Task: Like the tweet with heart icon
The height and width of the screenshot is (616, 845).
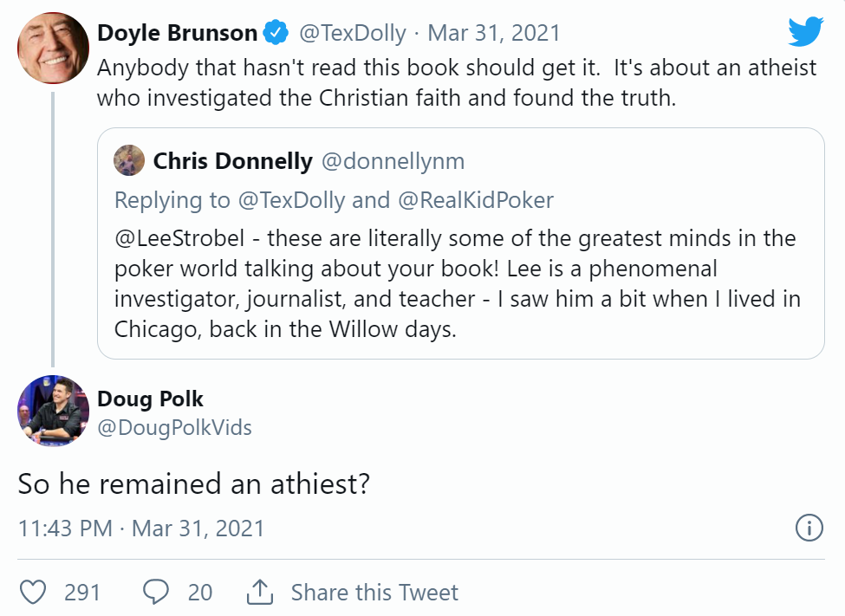Action: click(x=33, y=593)
